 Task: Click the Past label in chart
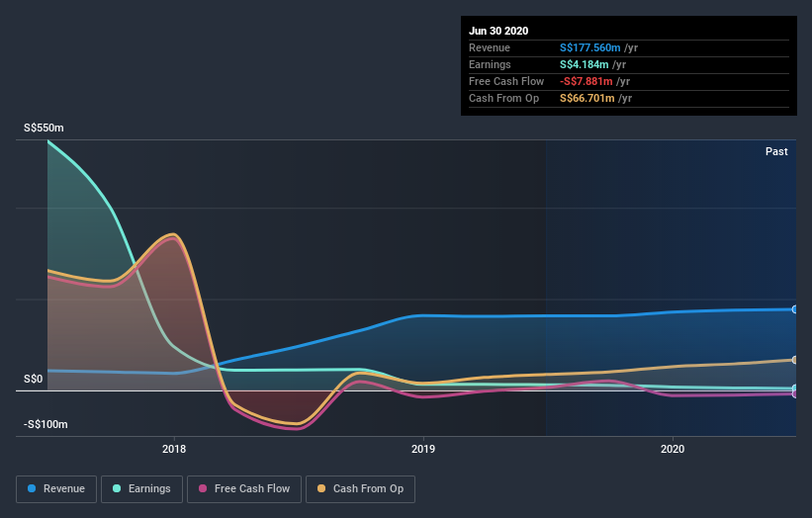(x=776, y=151)
